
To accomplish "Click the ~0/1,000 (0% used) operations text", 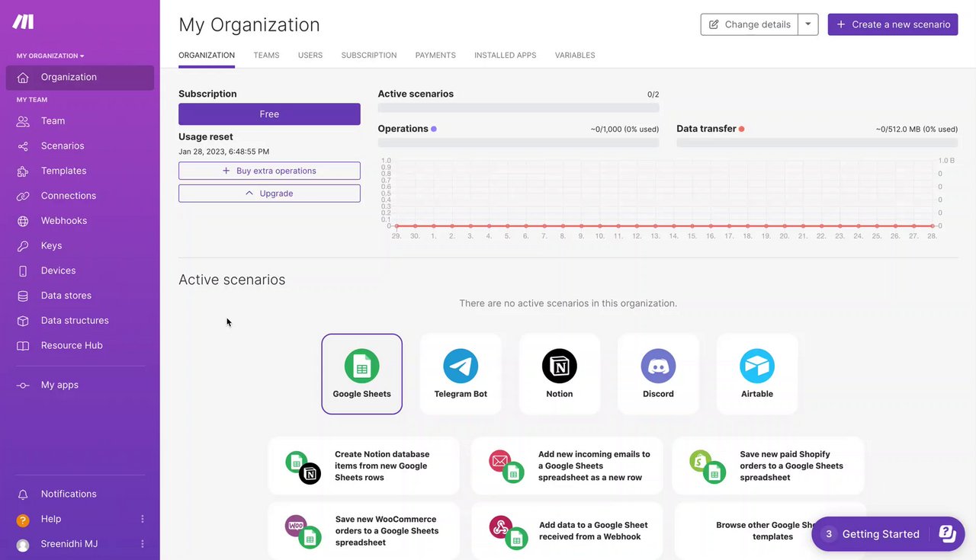I will [x=624, y=130].
